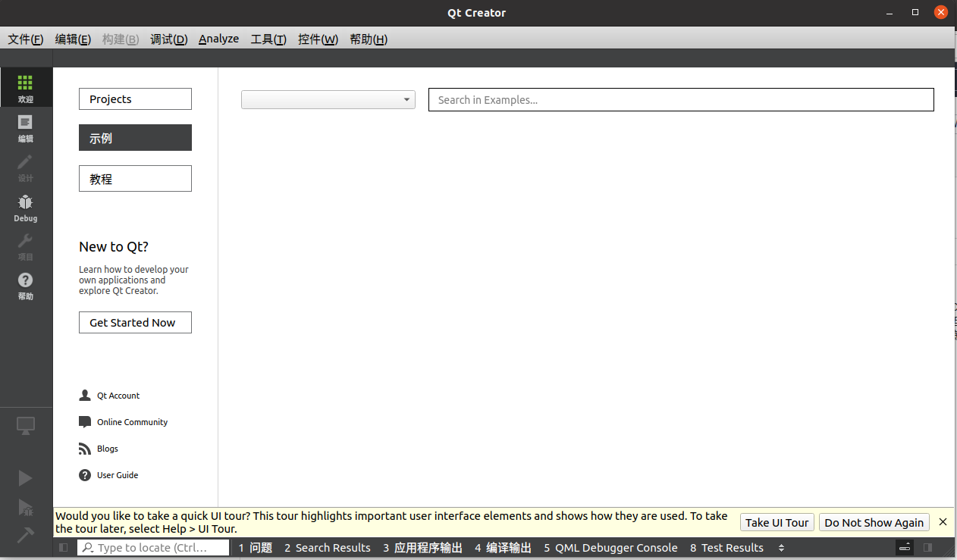Open the 编辑(E) menu
Screen dimensions: 957x560
pos(74,39)
